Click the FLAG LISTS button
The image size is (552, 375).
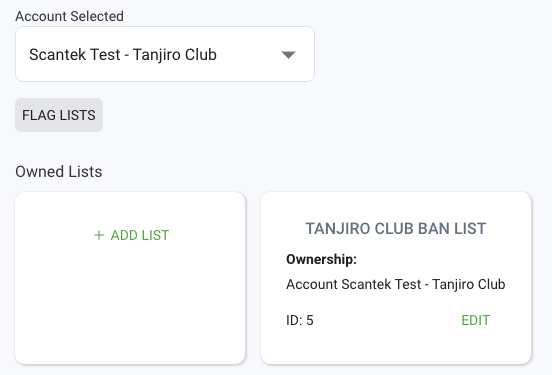[x=59, y=115]
